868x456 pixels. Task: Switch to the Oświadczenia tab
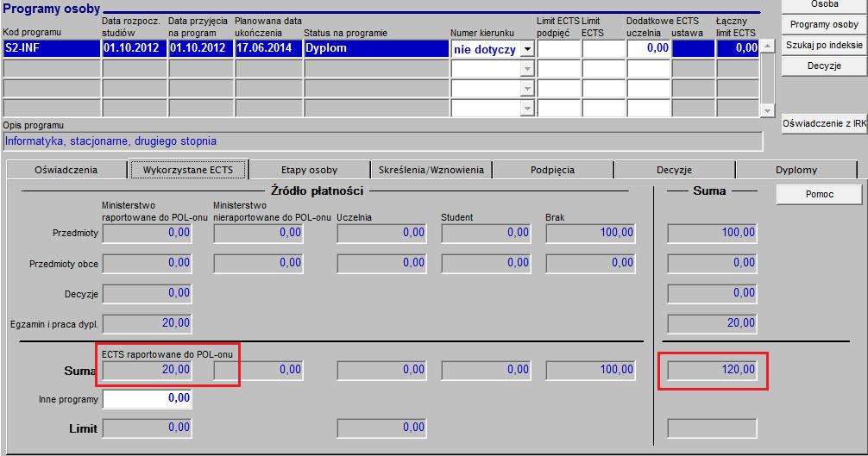[66, 170]
